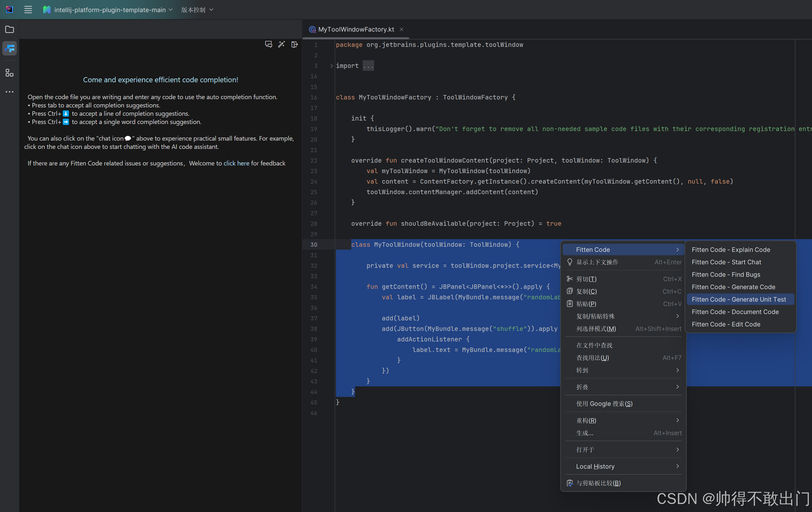Close the MyToolWindowFactory.kt tab
812x512 pixels.
pos(402,29)
